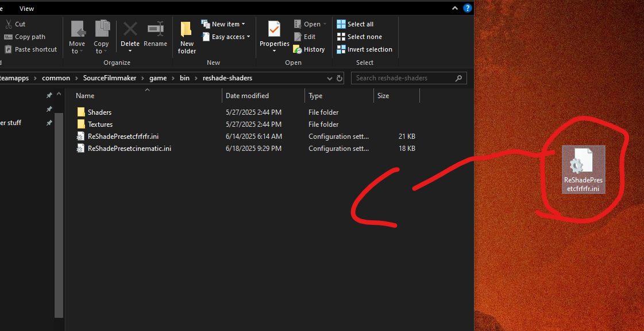Open the Delete dropdown arrow
The height and width of the screenshot is (331, 644).
tap(130, 51)
